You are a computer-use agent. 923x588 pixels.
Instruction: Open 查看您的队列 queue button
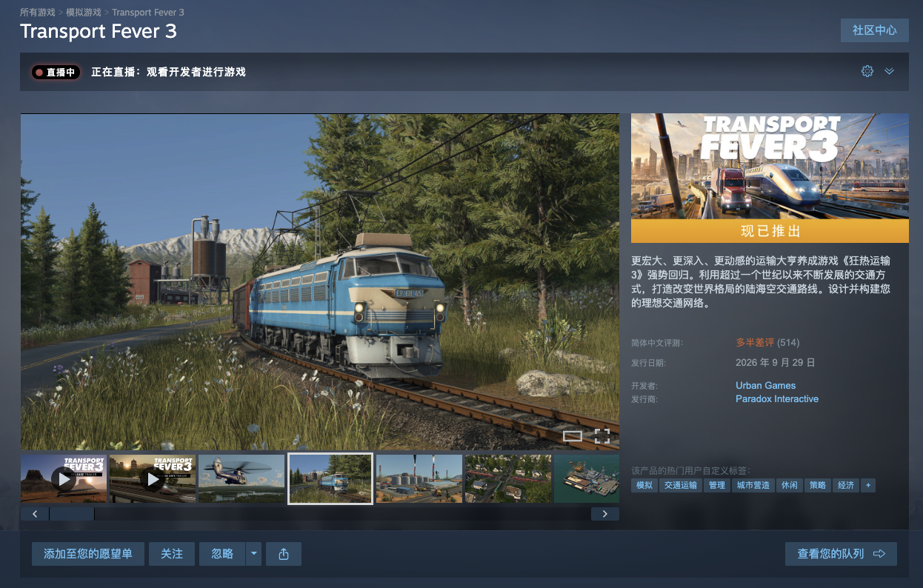(x=842, y=554)
